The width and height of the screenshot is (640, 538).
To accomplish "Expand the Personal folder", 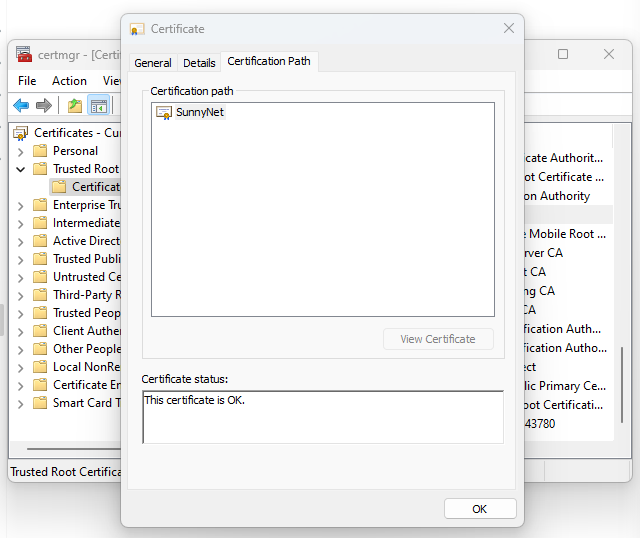I will (21, 151).
